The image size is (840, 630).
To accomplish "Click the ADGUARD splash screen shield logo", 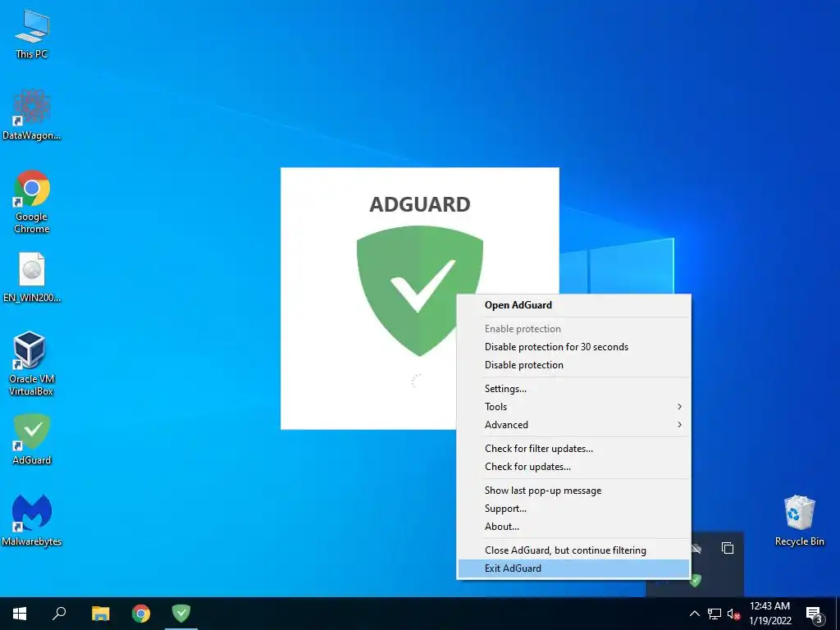I will coord(419,290).
